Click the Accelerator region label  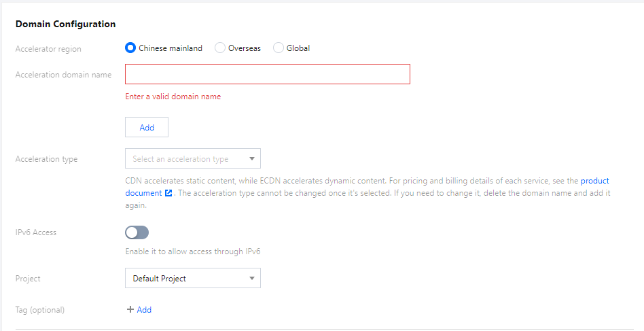(48, 48)
